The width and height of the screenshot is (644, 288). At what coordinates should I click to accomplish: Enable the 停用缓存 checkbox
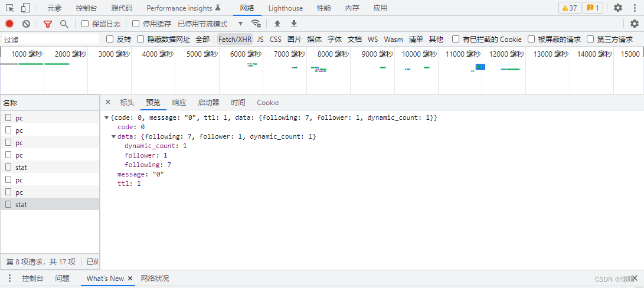[x=136, y=24]
